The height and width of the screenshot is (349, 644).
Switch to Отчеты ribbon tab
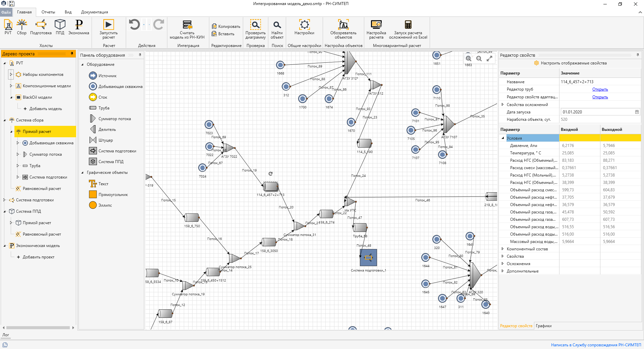(48, 12)
